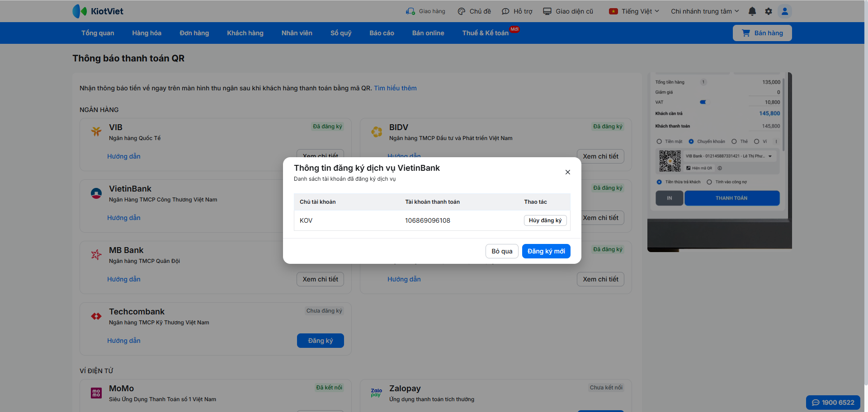Open the user account menu
Image resolution: width=868 pixels, height=412 pixels.
point(785,11)
